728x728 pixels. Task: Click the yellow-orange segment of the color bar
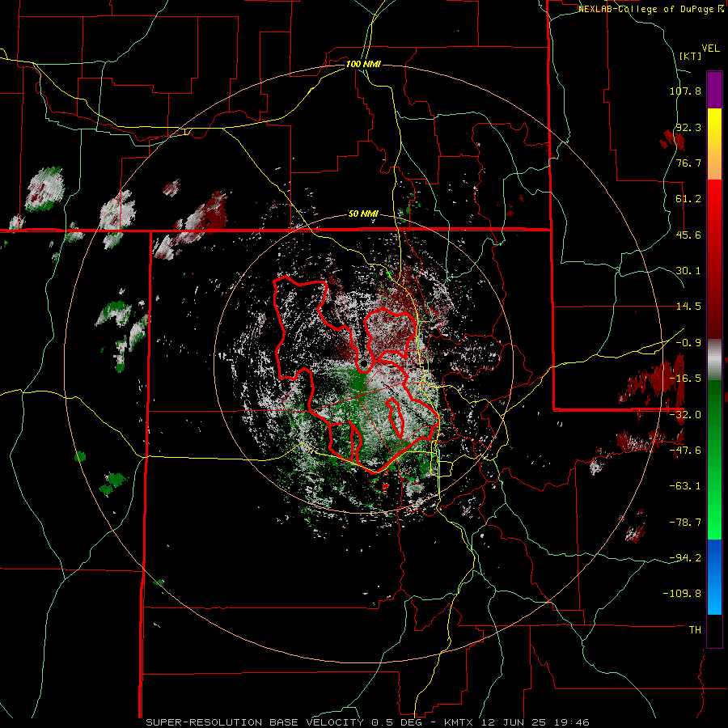pyautogui.click(x=714, y=144)
